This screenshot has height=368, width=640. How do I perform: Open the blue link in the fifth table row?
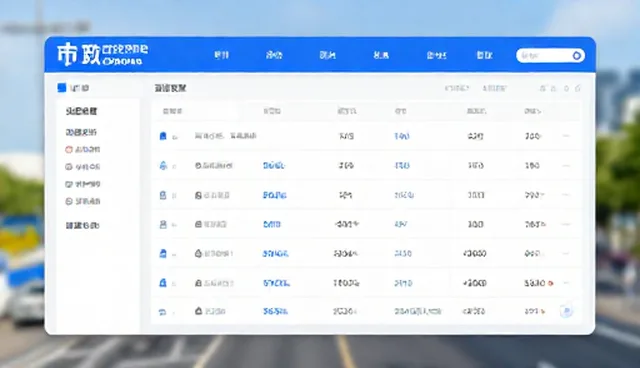click(276, 253)
